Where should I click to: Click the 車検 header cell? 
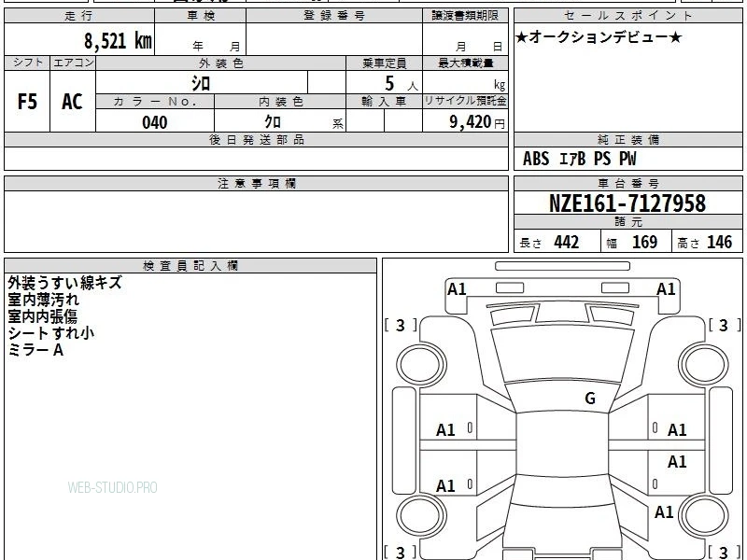tap(200, 16)
